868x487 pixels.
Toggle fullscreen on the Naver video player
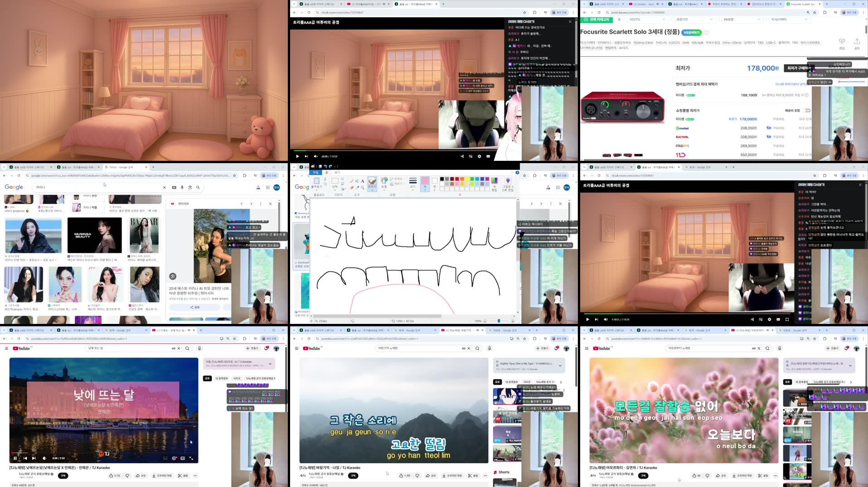786,319
